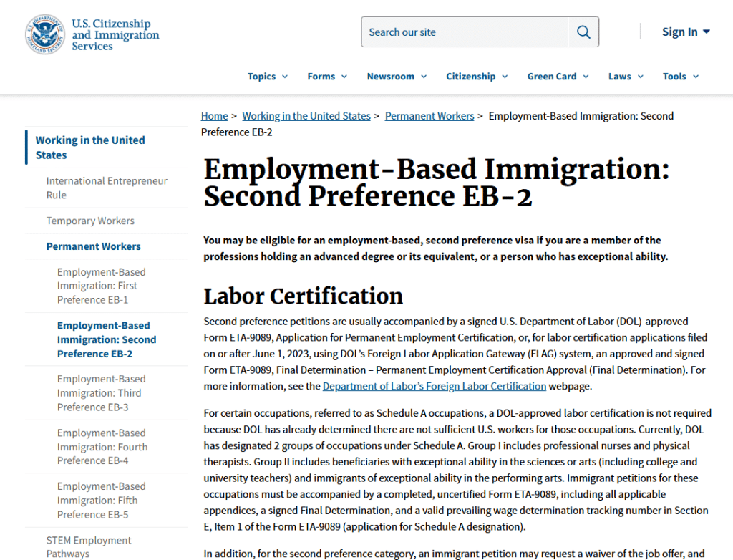Open Permanent Workers breadcrumb link

429,115
